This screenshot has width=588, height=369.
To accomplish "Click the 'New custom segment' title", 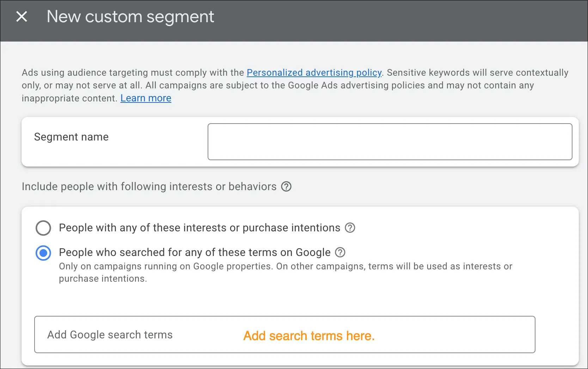I will click(130, 17).
